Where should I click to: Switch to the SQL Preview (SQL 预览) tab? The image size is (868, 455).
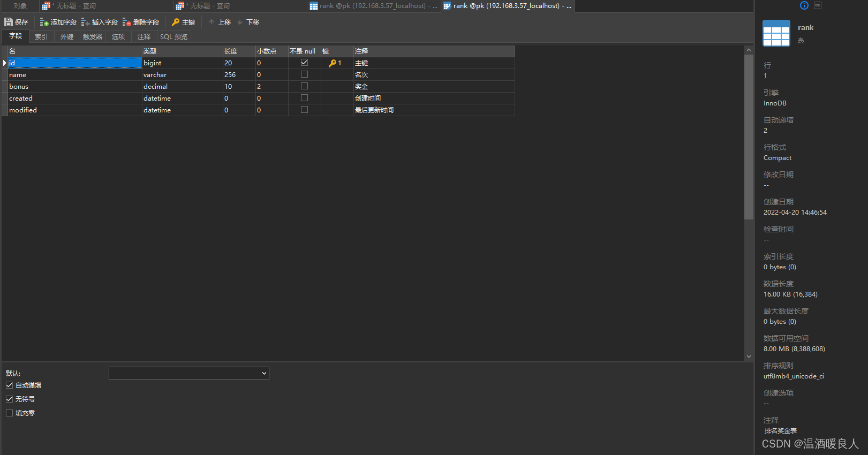tap(174, 37)
